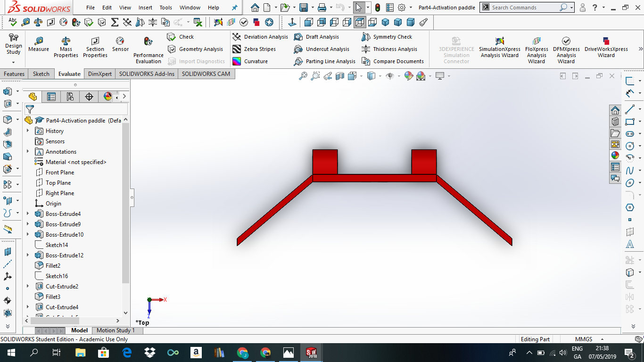Select the Zoom to Area tool
Viewport: 644px width, 362px height.
(x=315, y=76)
